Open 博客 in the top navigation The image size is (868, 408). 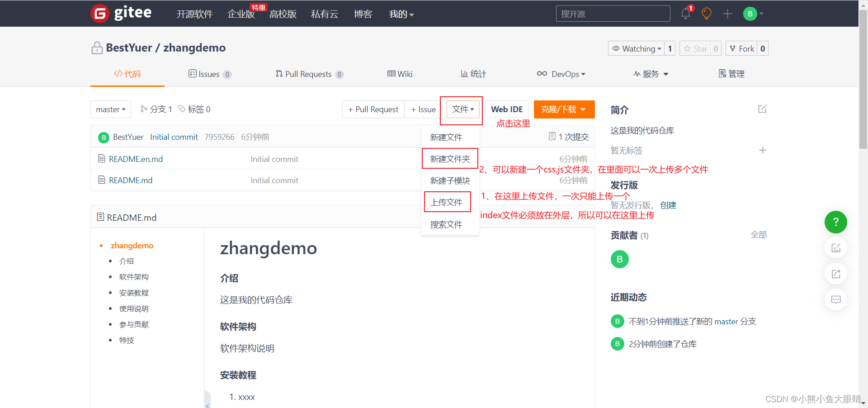(363, 14)
